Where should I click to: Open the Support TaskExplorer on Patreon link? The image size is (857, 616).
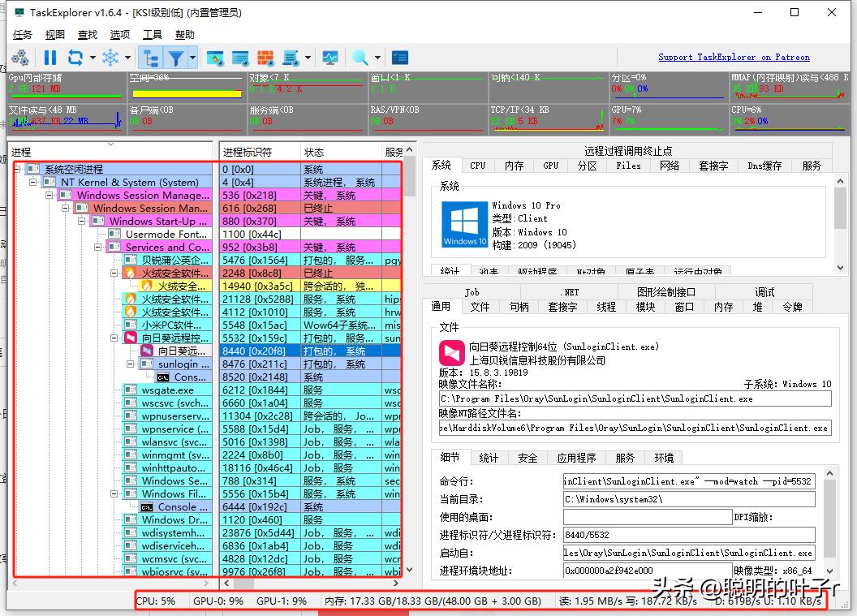pyautogui.click(x=734, y=57)
